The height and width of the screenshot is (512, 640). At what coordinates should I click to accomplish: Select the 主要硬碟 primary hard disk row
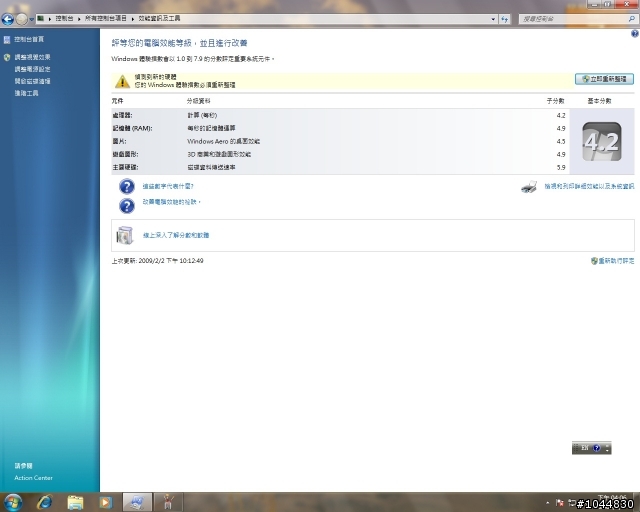click(340, 167)
